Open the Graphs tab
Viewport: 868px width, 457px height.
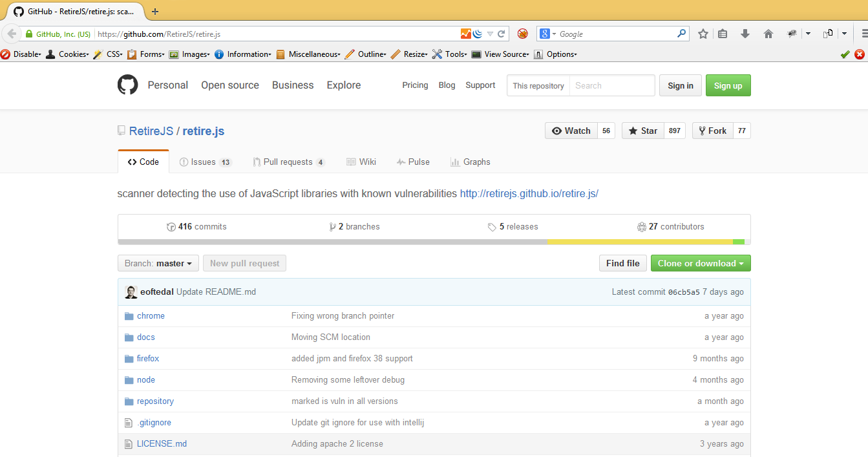[476, 162]
